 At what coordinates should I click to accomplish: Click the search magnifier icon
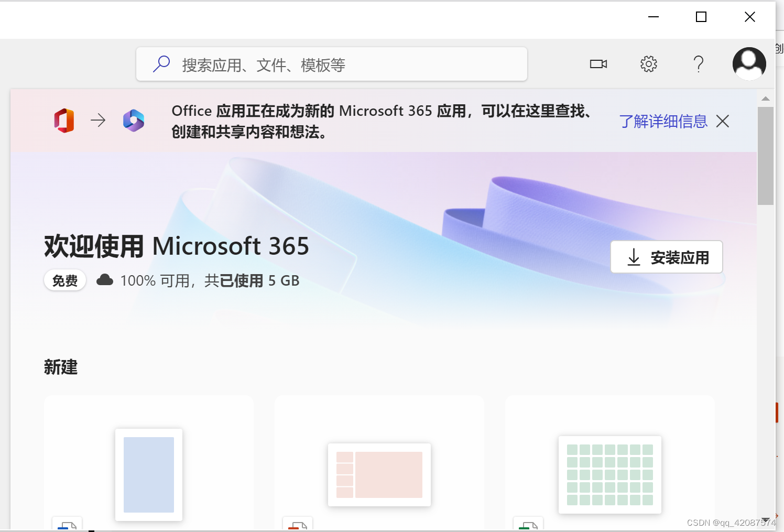coord(161,64)
